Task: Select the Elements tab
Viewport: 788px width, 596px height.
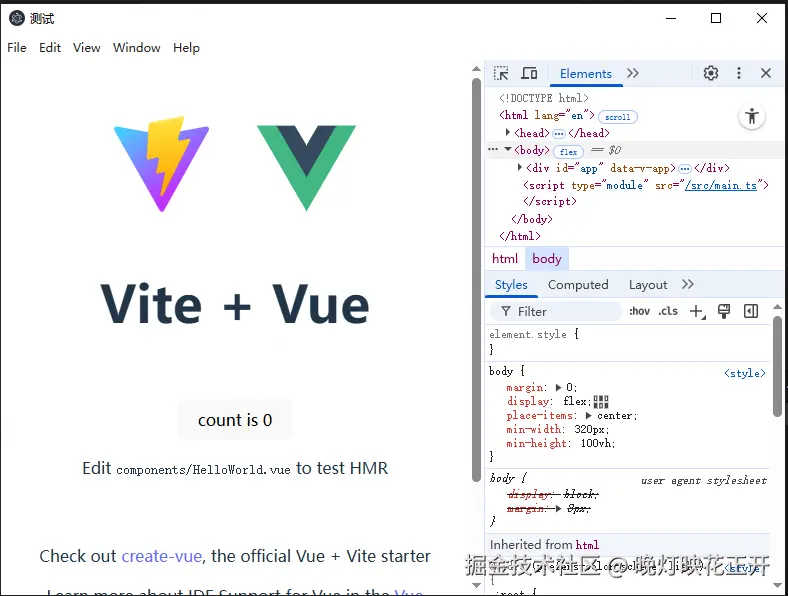Action: pos(585,74)
